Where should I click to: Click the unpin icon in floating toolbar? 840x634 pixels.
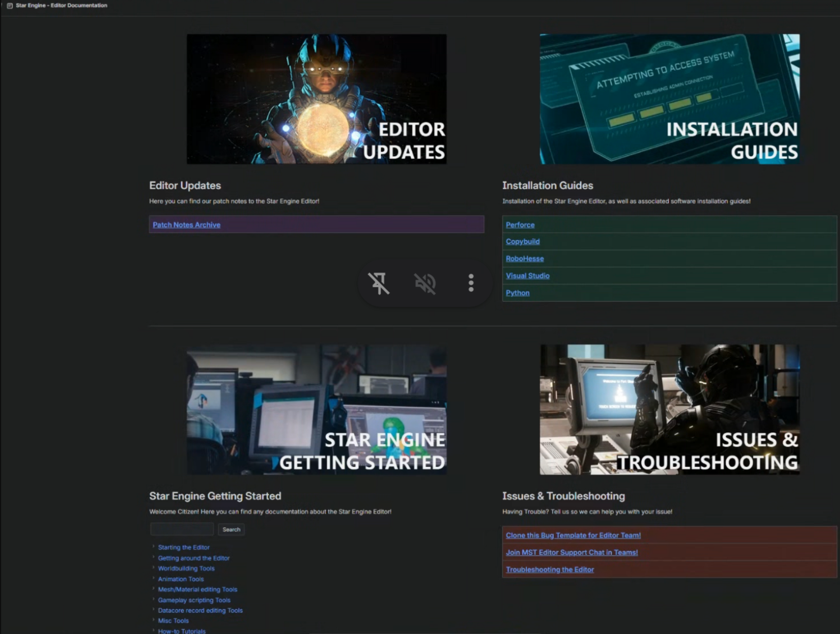378,283
